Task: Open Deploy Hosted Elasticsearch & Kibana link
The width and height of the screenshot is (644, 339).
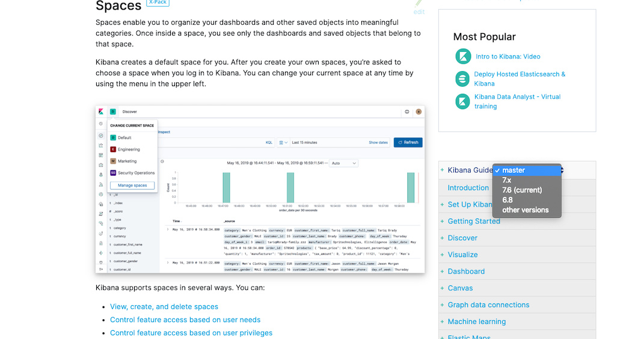Action: (x=520, y=79)
